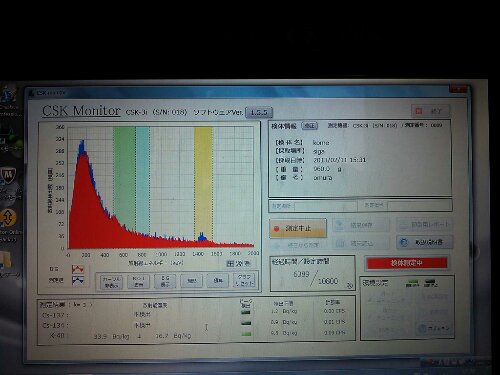This screenshot has height=375, width=500.
Task: Click the 修正 edit button beside 検体情報
Action: click(x=310, y=126)
